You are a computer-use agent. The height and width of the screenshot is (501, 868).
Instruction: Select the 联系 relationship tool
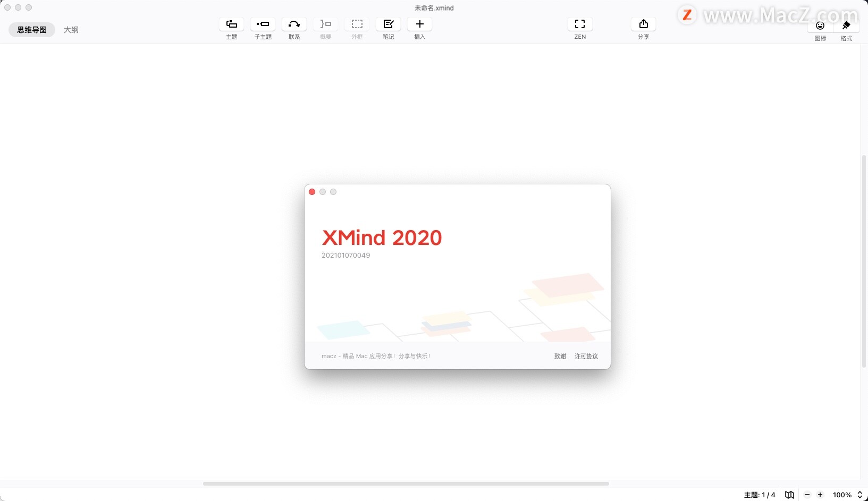pos(294,24)
